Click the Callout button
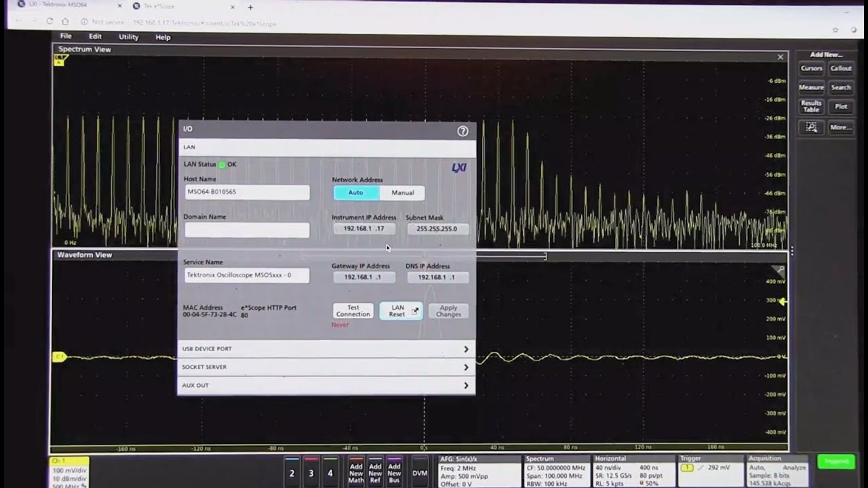Viewport: 868px width, 488px height. coord(841,68)
